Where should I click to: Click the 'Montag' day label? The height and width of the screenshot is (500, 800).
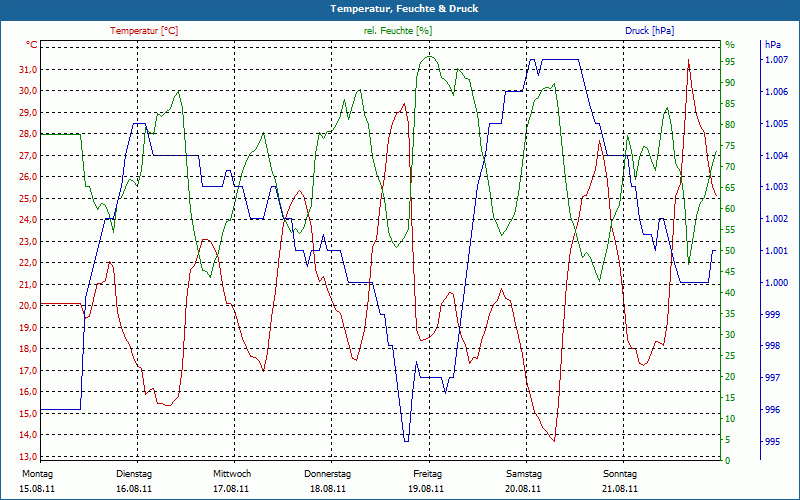37,474
